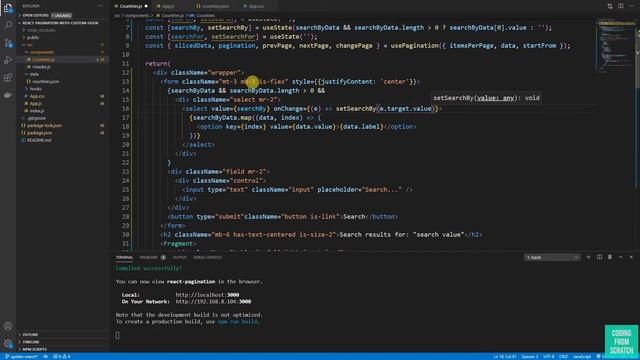Select the bash terminal dropdown
Screen dimensions: 640x360
[x=552, y=258]
